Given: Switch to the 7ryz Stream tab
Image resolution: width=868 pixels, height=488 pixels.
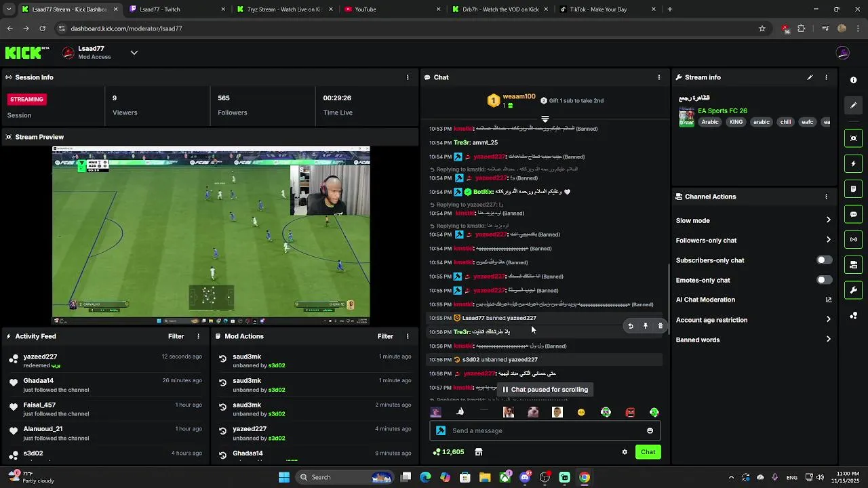Looking at the screenshot, I should (284, 9).
